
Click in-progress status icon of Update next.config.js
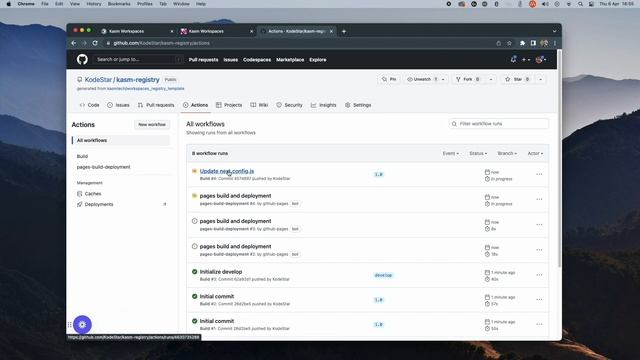(195, 171)
